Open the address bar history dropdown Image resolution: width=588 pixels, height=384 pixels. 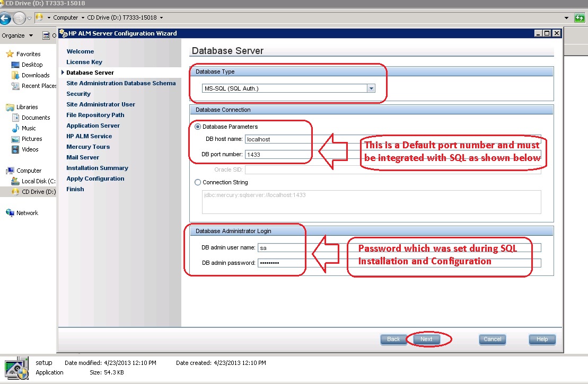(566, 17)
